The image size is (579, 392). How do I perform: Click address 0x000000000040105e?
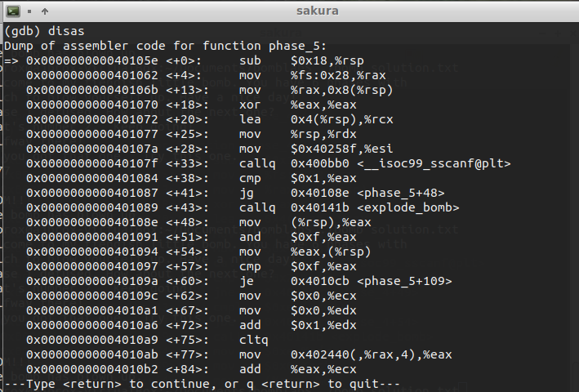[x=92, y=60]
